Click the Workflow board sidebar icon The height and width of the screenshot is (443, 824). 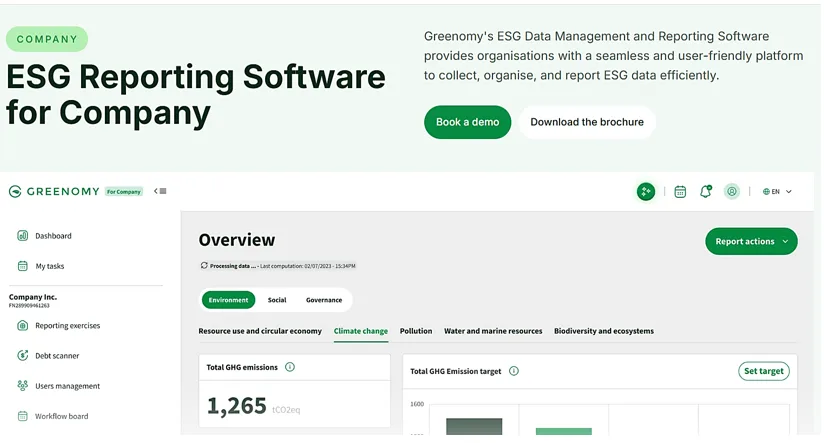coord(23,416)
